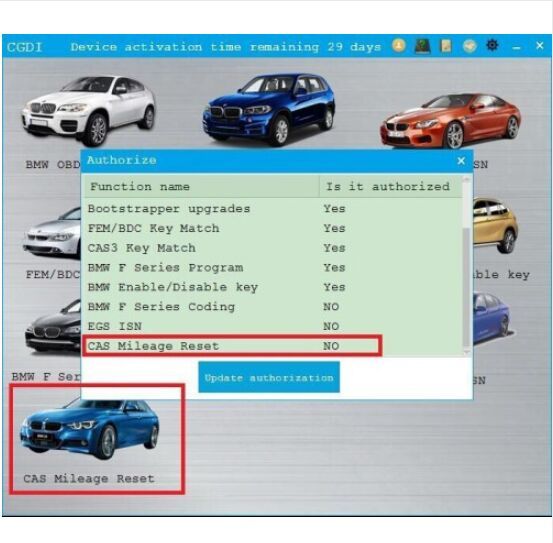Select the FEM/BDC Key Match row
The width and height of the screenshot is (553, 543).
pos(272,228)
